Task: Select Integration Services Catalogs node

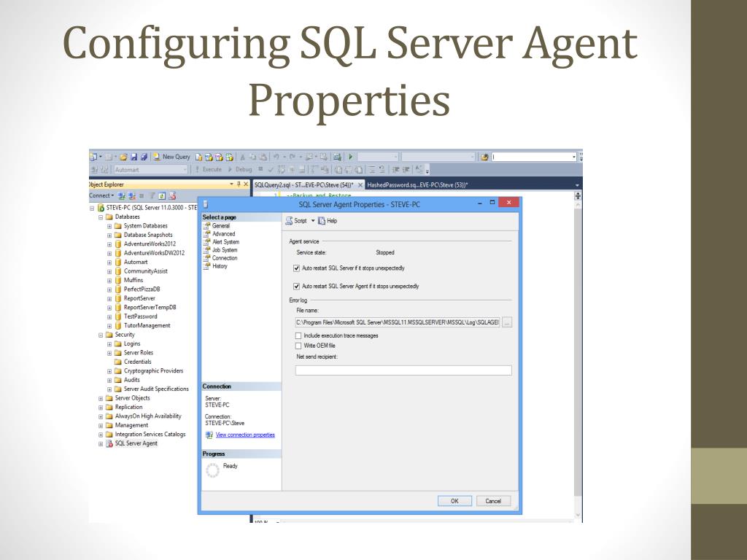Action: pyautogui.click(x=150, y=435)
